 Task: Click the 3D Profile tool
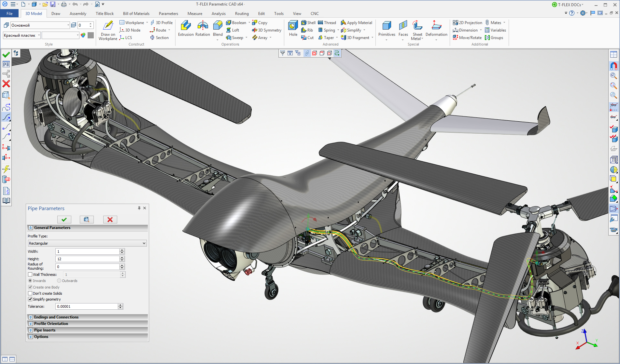[x=161, y=23]
